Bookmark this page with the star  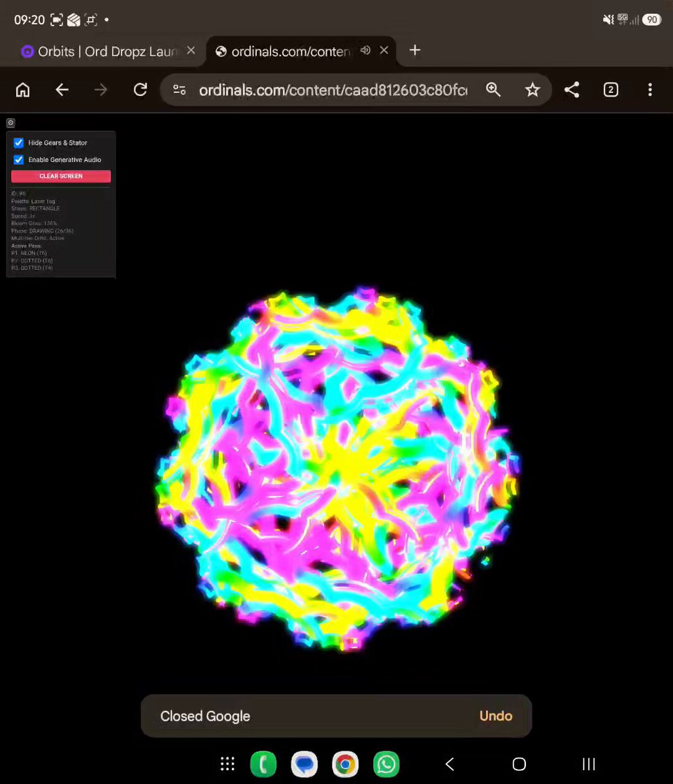(x=533, y=90)
